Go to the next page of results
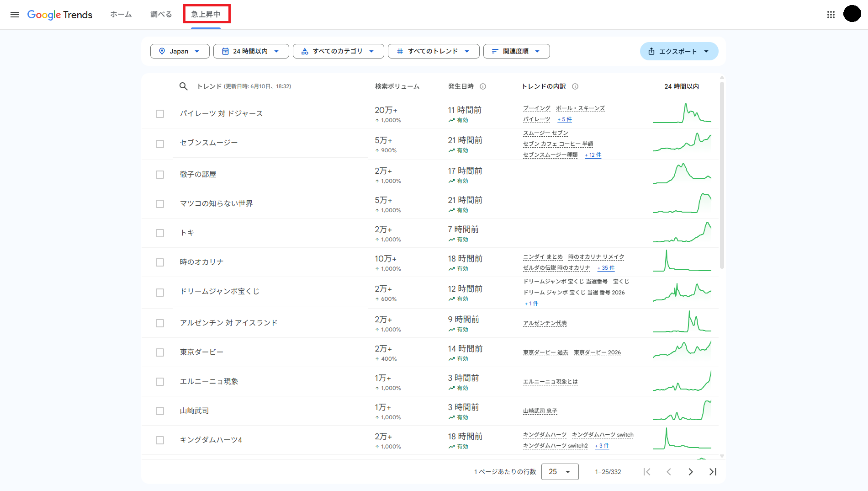This screenshot has width=868, height=491. 691,472
